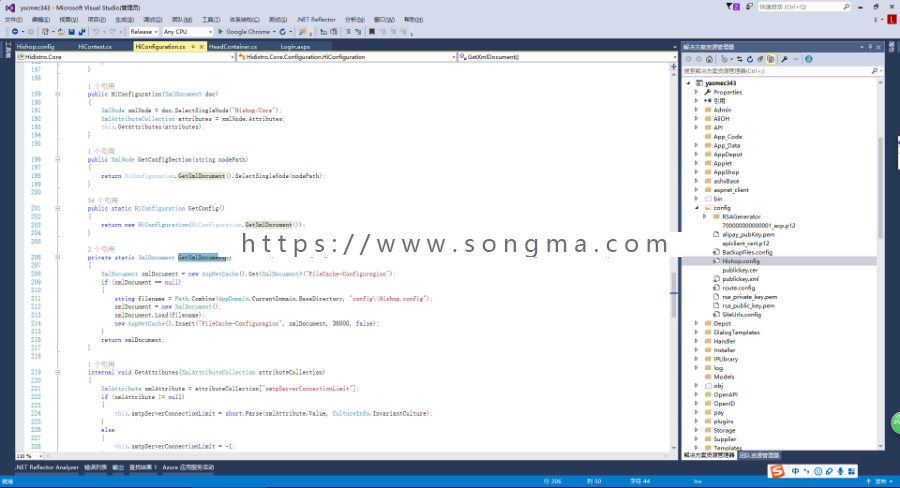Click the Open File folder icon
This screenshot has width=900, height=488.
click(61, 32)
